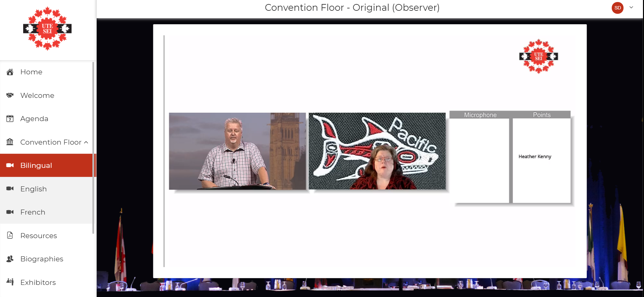Click the UTE SEI logo in sidebar
The image size is (644, 297).
pyautogui.click(x=47, y=29)
